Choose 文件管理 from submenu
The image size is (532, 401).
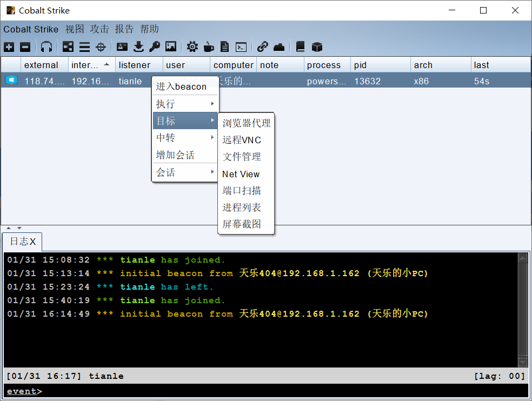click(246, 157)
